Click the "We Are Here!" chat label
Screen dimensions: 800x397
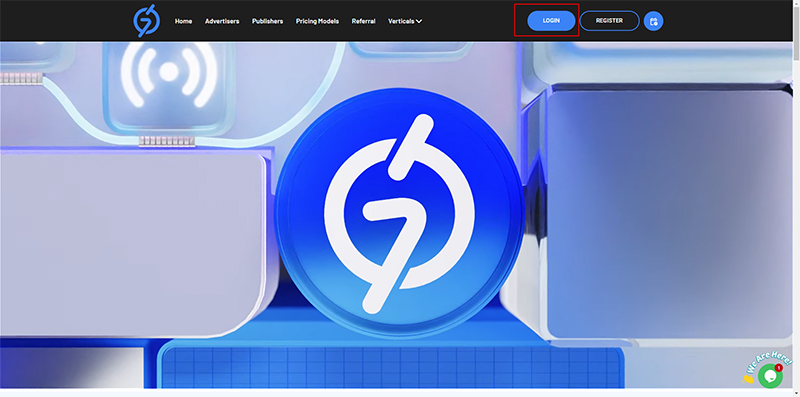pyautogui.click(x=769, y=362)
